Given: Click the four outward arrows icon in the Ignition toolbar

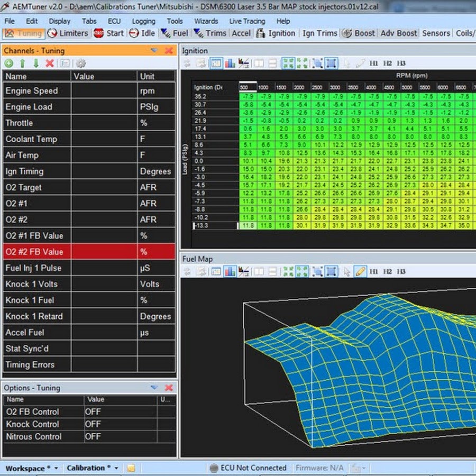Looking at the screenshot, I should 302,63.
